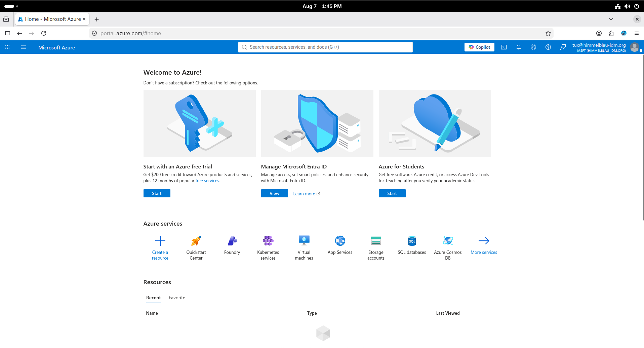Viewport: 644px width, 348px height.
Task: Click the Type column header
Action: point(312,313)
